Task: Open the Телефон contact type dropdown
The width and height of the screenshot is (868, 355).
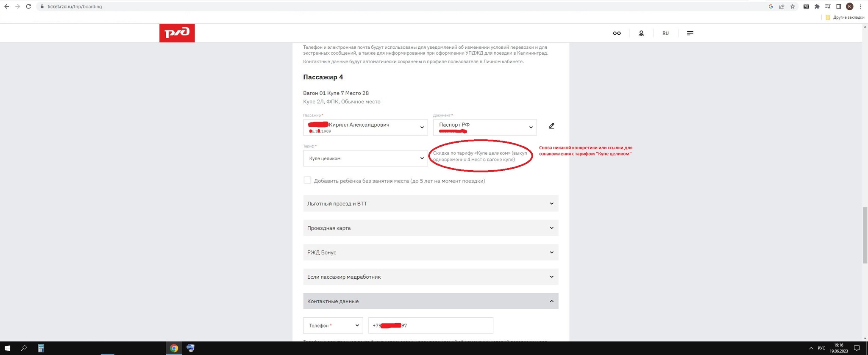Action: click(333, 325)
